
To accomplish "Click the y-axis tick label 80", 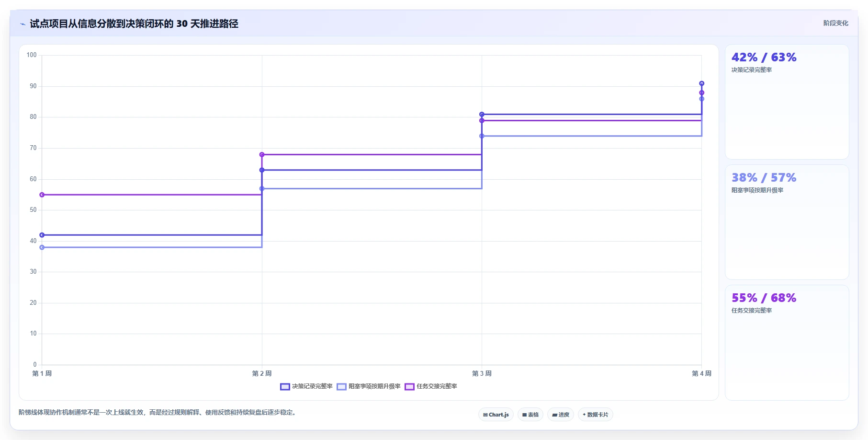I will click(x=33, y=117).
